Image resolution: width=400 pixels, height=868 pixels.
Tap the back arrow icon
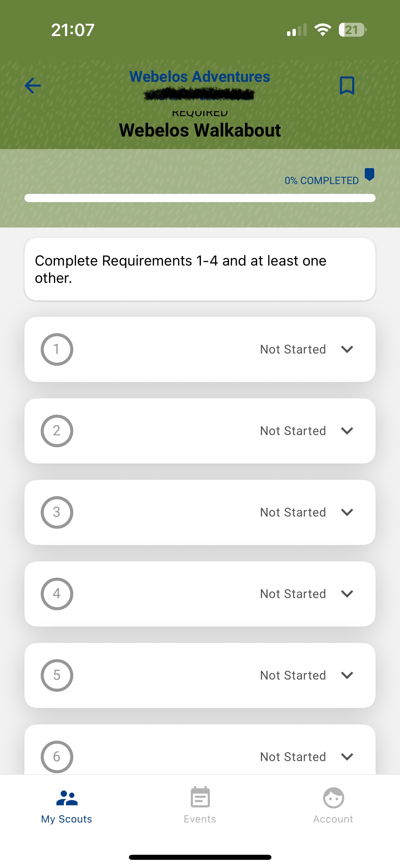[x=33, y=86]
